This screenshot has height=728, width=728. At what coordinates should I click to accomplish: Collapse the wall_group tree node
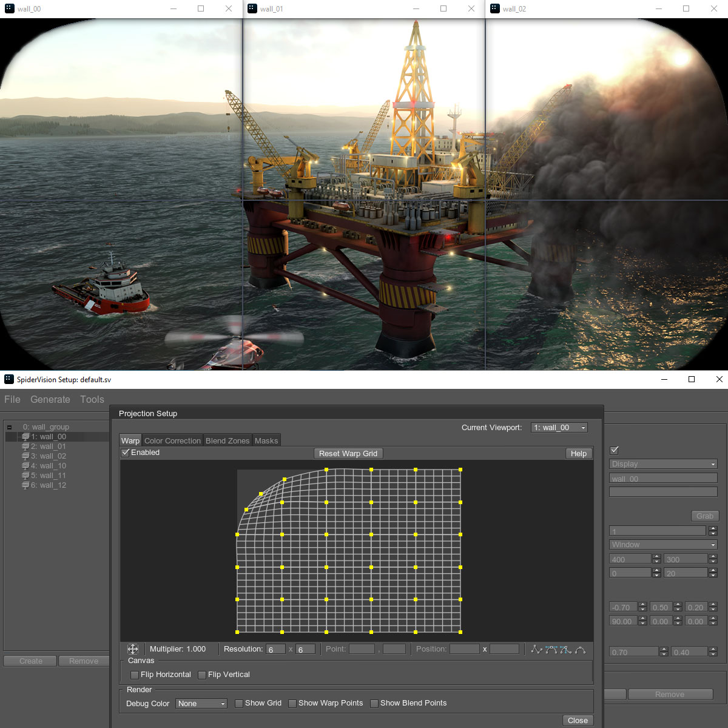pyautogui.click(x=9, y=427)
